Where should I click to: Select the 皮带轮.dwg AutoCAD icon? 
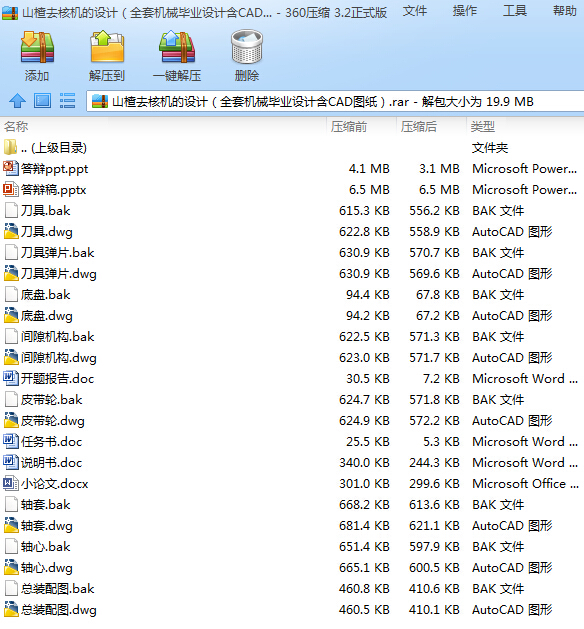11,420
